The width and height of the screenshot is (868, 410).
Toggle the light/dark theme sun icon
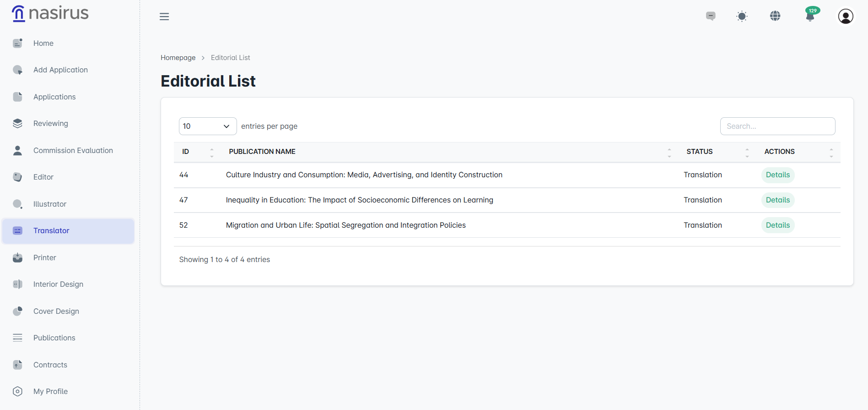click(742, 16)
